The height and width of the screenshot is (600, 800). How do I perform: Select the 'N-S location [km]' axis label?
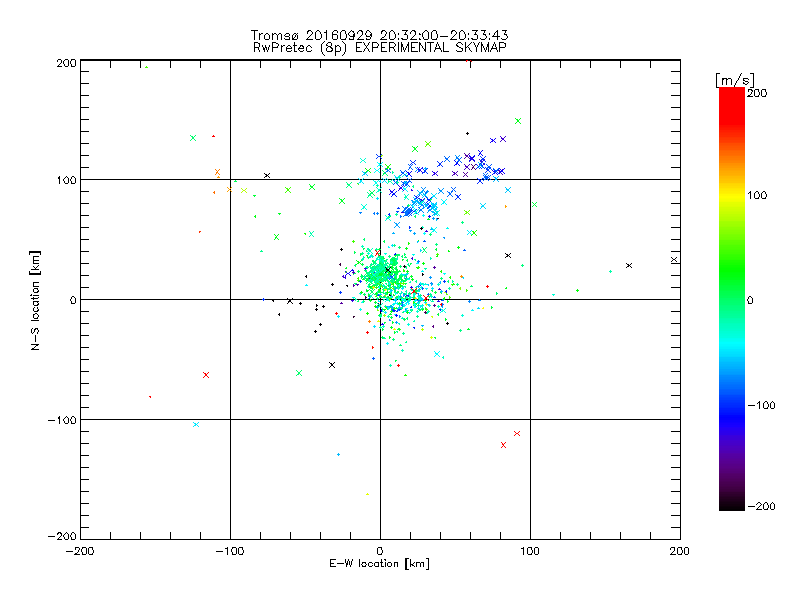(35, 301)
